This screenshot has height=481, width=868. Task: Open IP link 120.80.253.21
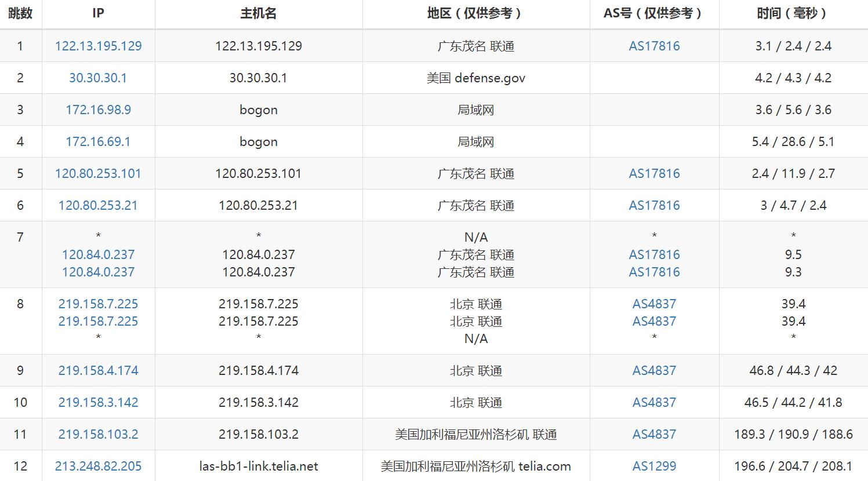point(98,206)
